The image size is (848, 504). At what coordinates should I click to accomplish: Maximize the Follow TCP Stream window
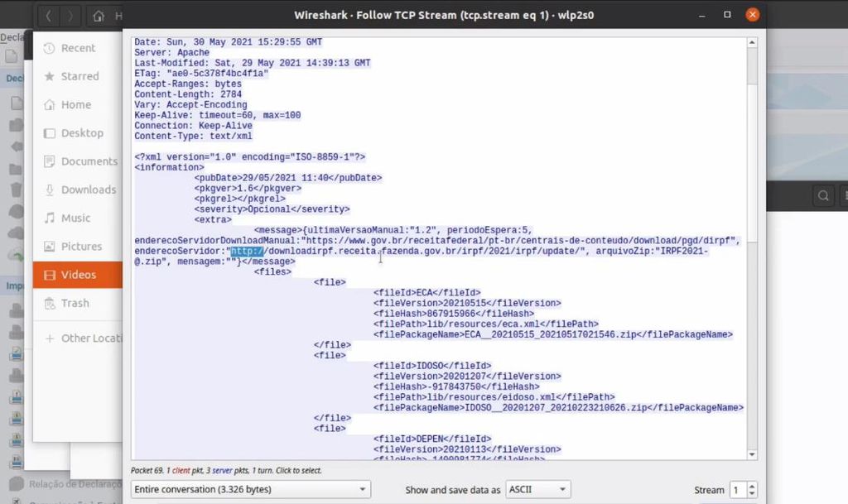[x=727, y=15]
